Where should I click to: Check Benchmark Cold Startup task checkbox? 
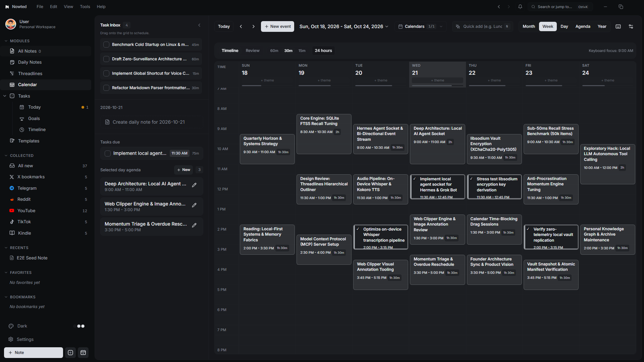click(x=106, y=45)
